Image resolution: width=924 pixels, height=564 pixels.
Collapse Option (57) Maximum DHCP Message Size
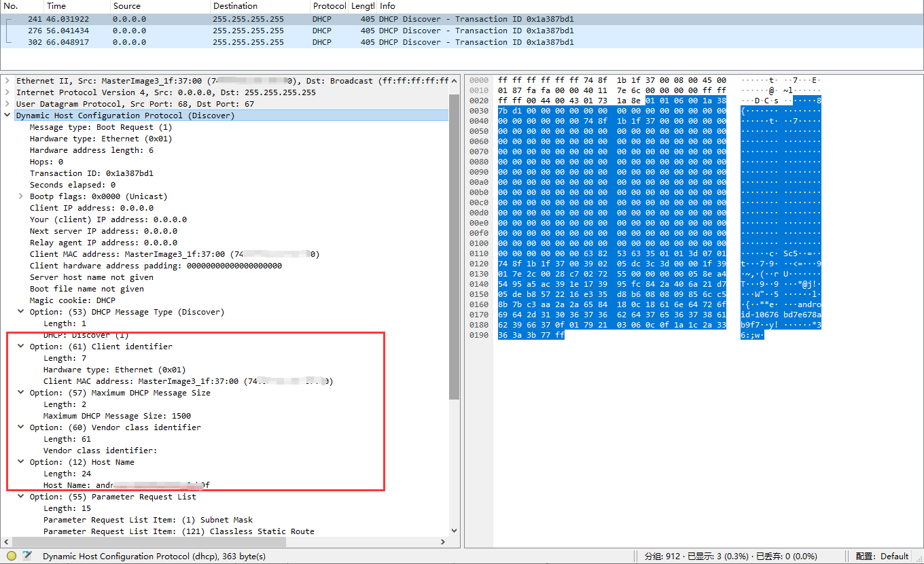[21, 393]
